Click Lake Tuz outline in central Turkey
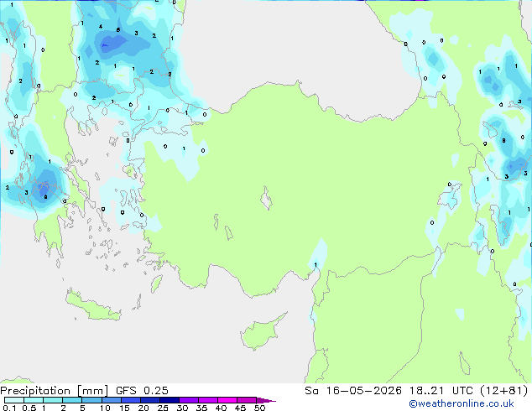 [x=266, y=198]
